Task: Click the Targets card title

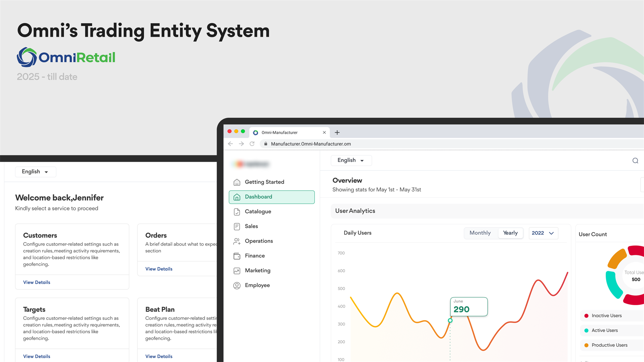Action: point(34,309)
